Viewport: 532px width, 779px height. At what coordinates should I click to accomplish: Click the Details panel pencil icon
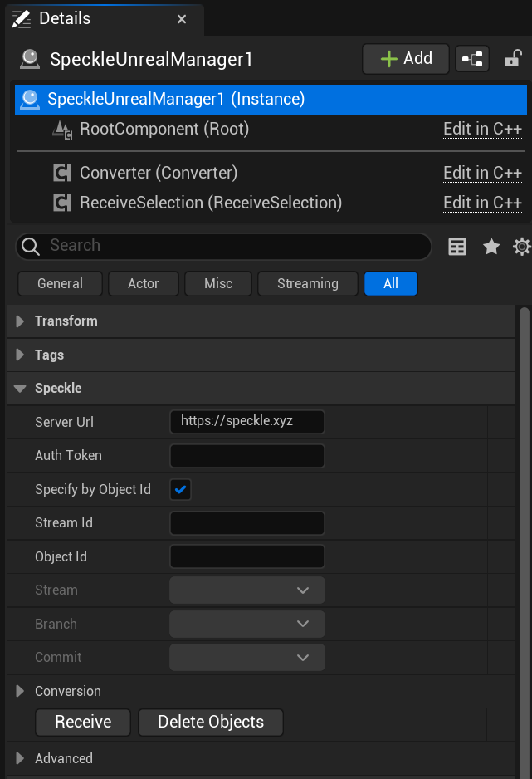[x=22, y=19]
